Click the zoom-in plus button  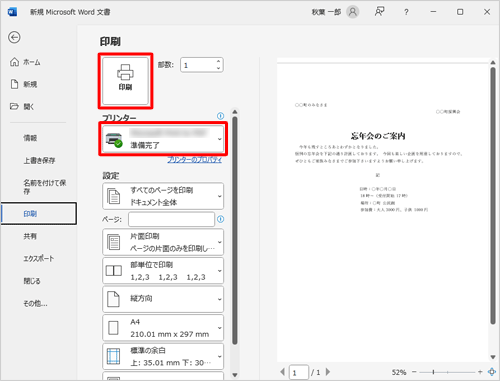click(480, 372)
